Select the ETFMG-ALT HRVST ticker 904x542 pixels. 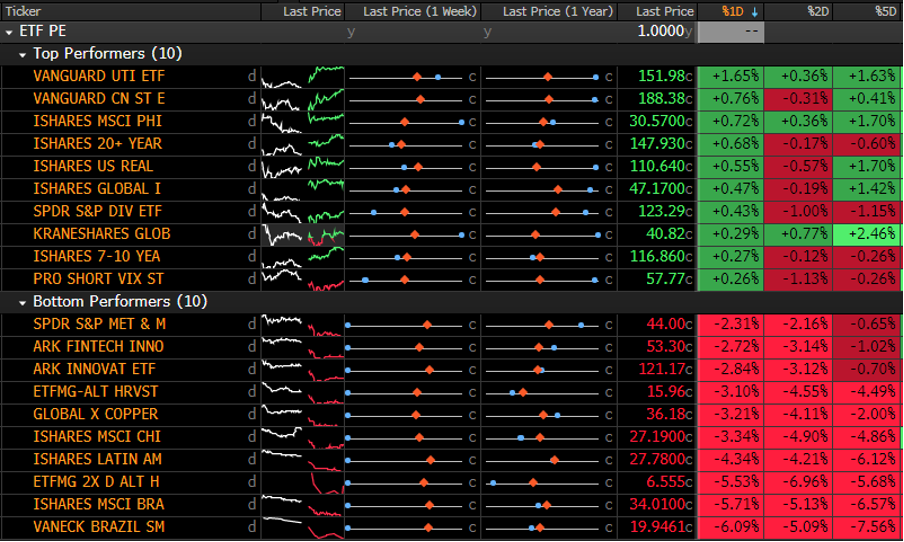click(95, 392)
